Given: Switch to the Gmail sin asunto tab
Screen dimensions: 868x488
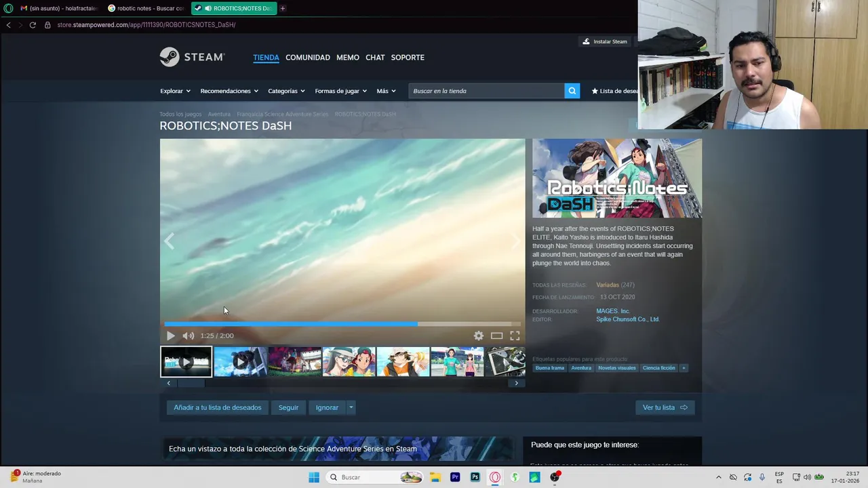Looking at the screenshot, I should click(x=58, y=8).
